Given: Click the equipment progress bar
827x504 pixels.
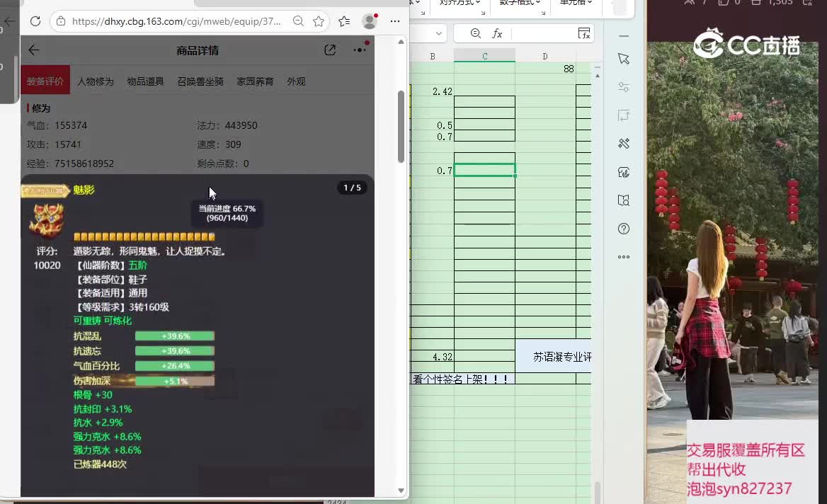Looking at the screenshot, I should [x=144, y=237].
